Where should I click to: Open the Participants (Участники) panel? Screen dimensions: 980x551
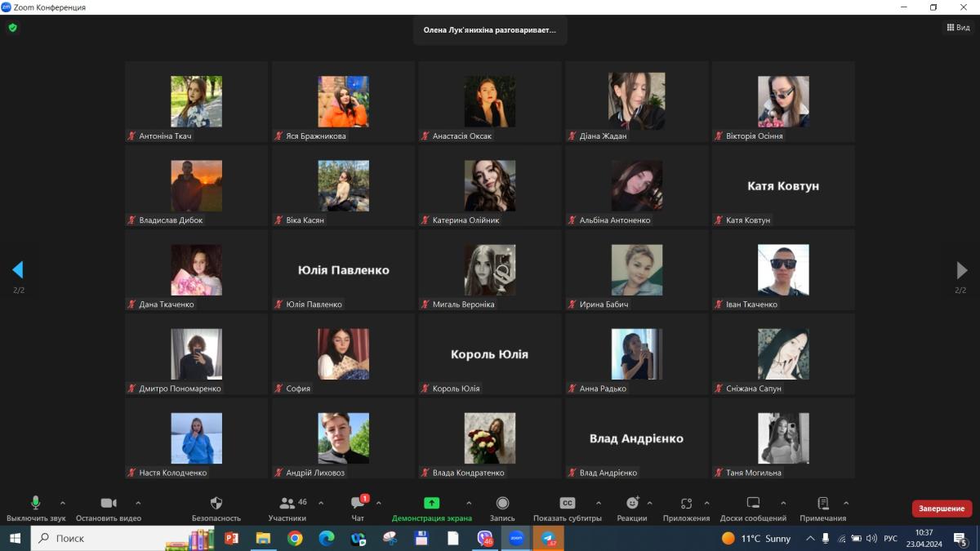pos(287,504)
